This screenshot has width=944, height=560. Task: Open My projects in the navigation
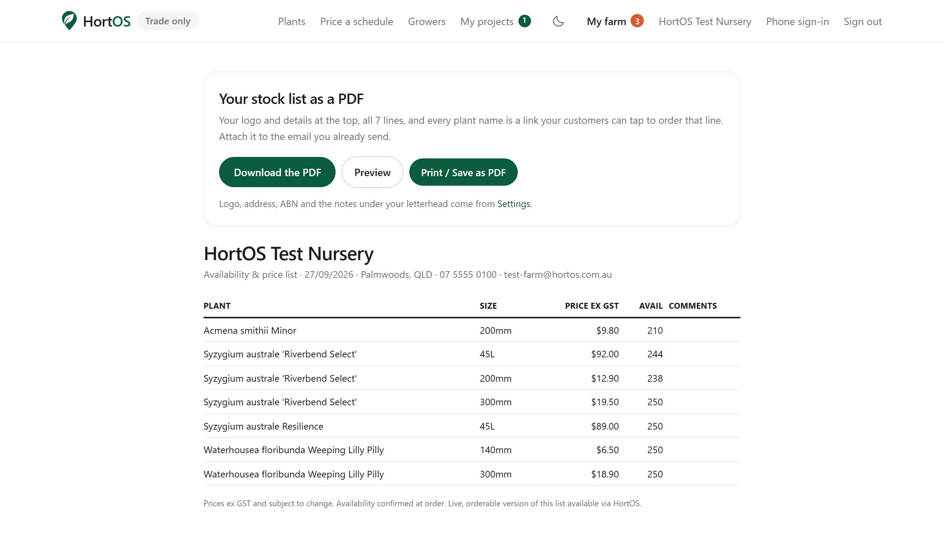487,21
